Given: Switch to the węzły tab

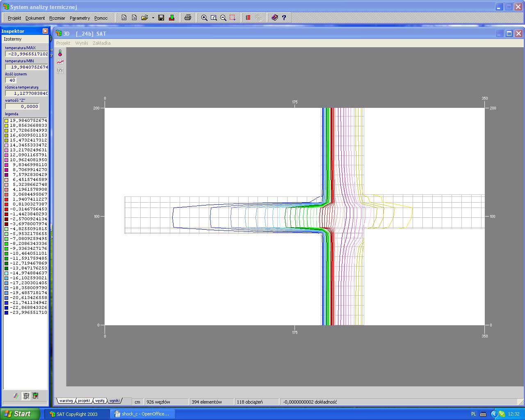Looking at the screenshot, I should pos(100,401).
